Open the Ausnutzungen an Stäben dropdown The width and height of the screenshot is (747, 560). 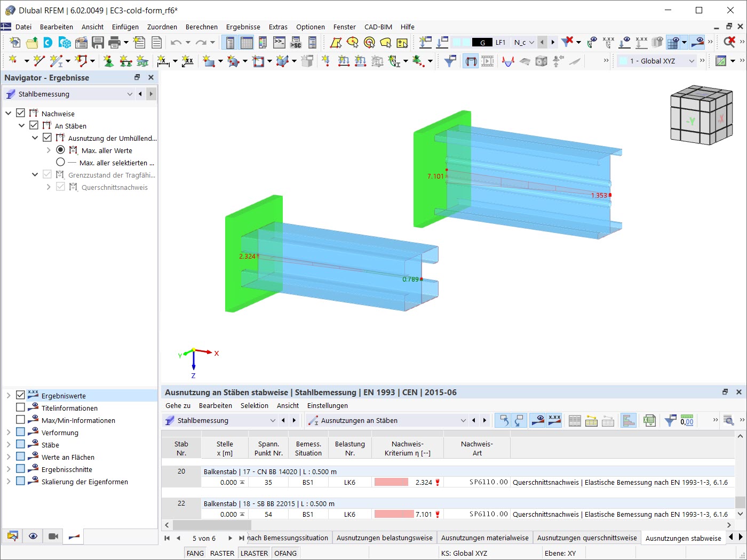[463, 421]
